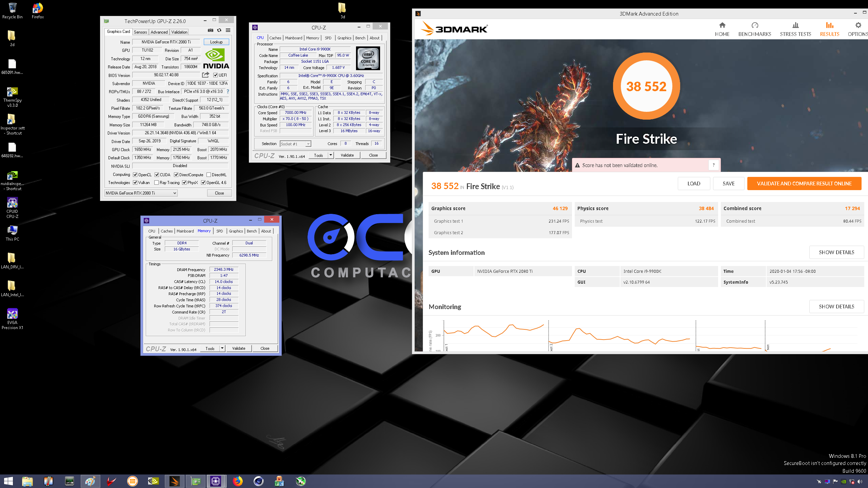Expand Tools dropdown arrow in Memory CPU-Z window
Viewport: 868px width, 488px height.
[x=222, y=348]
